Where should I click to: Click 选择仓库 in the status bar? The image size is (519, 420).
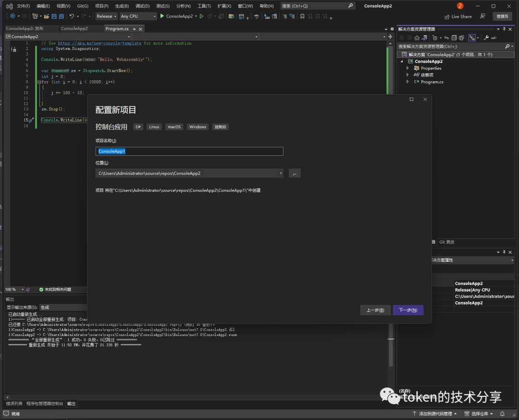(479, 414)
